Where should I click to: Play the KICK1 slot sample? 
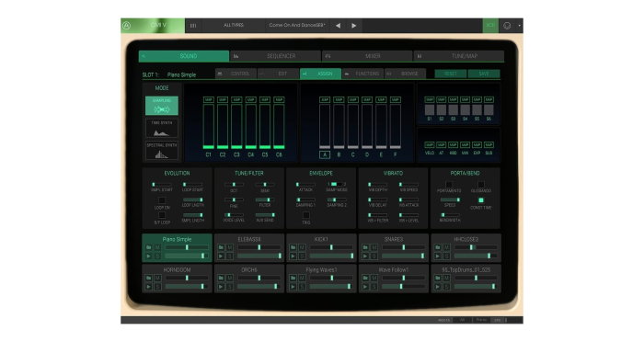click(x=293, y=256)
